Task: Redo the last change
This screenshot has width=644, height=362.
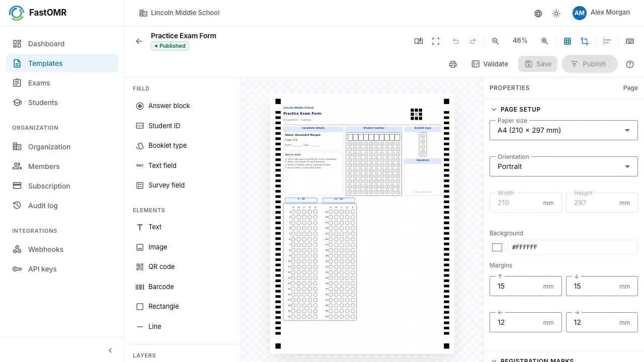Action: (x=473, y=41)
